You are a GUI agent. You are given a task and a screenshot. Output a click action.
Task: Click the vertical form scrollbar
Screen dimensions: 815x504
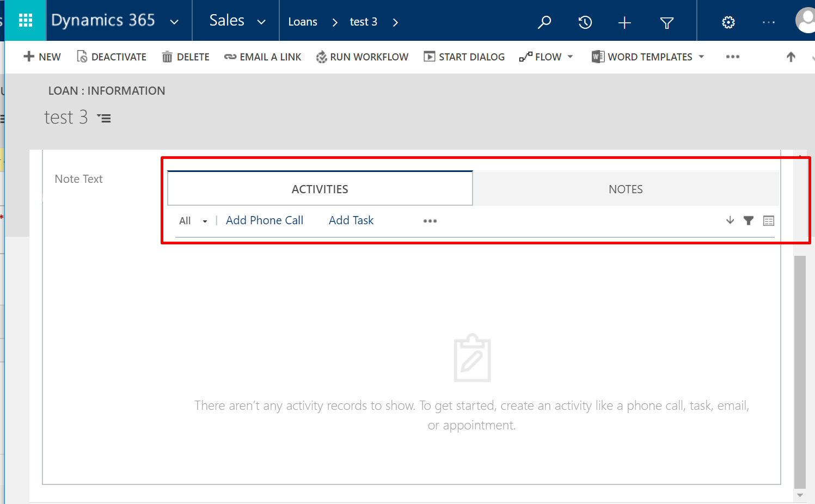click(x=799, y=370)
